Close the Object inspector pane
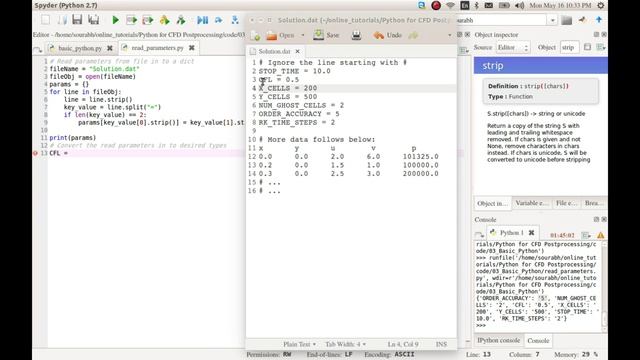The height and width of the screenshot is (360, 640). (x=604, y=35)
